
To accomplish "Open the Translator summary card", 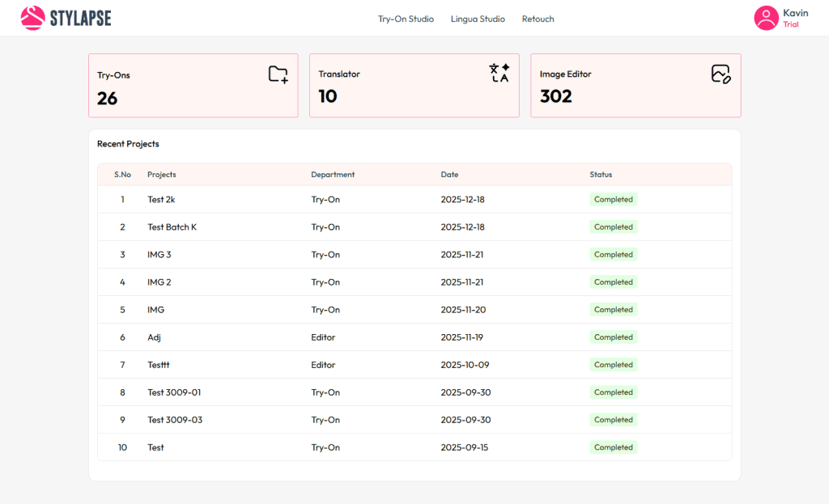I will pyautogui.click(x=414, y=86).
